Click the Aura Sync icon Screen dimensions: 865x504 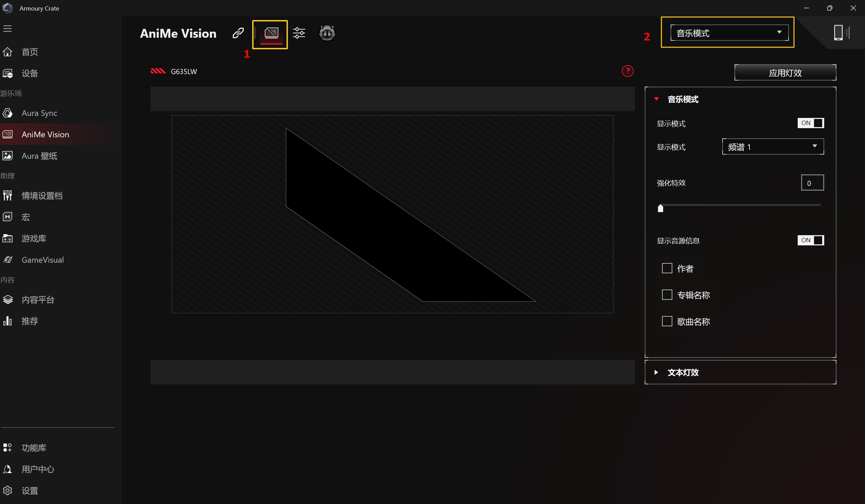click(7, 113)
